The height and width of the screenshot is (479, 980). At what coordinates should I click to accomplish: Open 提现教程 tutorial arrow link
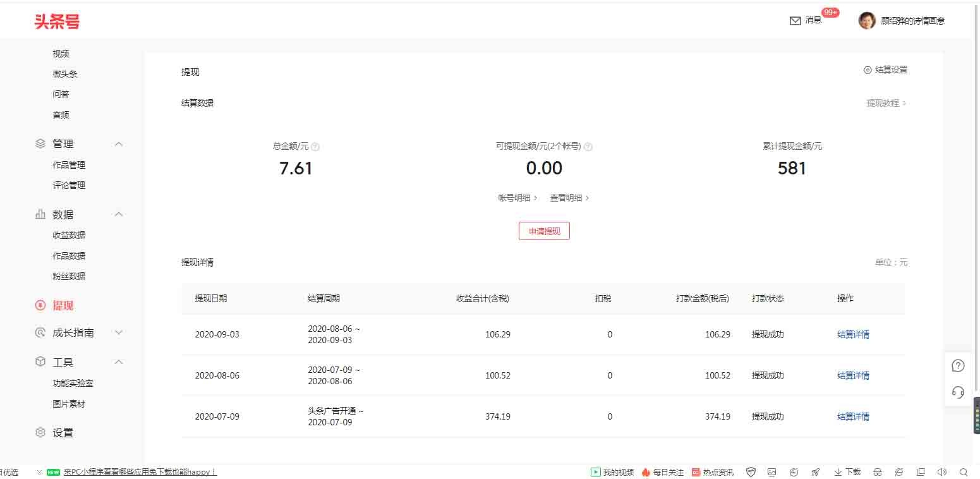886,103
